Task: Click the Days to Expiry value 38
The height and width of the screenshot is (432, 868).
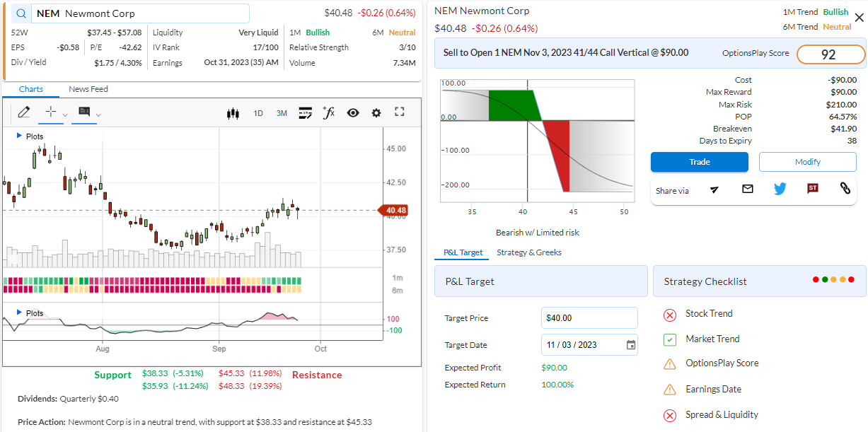Action: coord(852,141)
